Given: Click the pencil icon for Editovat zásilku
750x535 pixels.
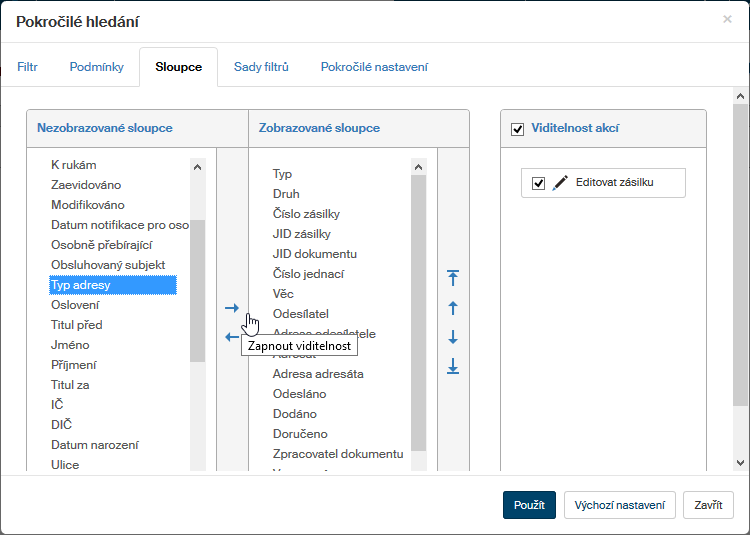Looking at the screenshot, I should coord(560,183).
